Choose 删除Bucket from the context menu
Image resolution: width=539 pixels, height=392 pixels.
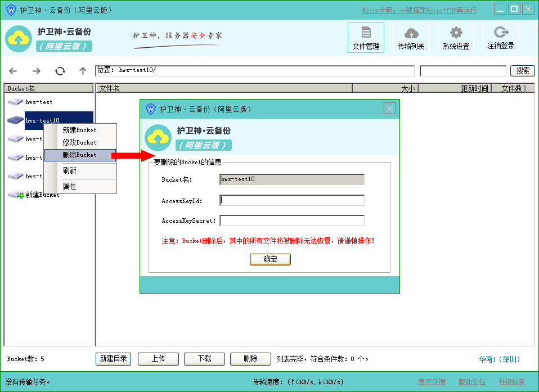[79, 155]
